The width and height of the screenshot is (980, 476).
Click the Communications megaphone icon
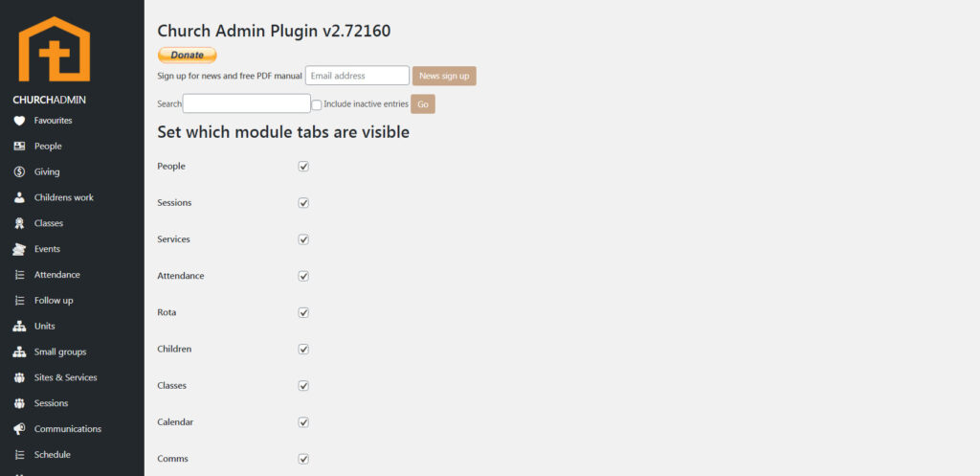pyautogui.click(x=19, y=429)
